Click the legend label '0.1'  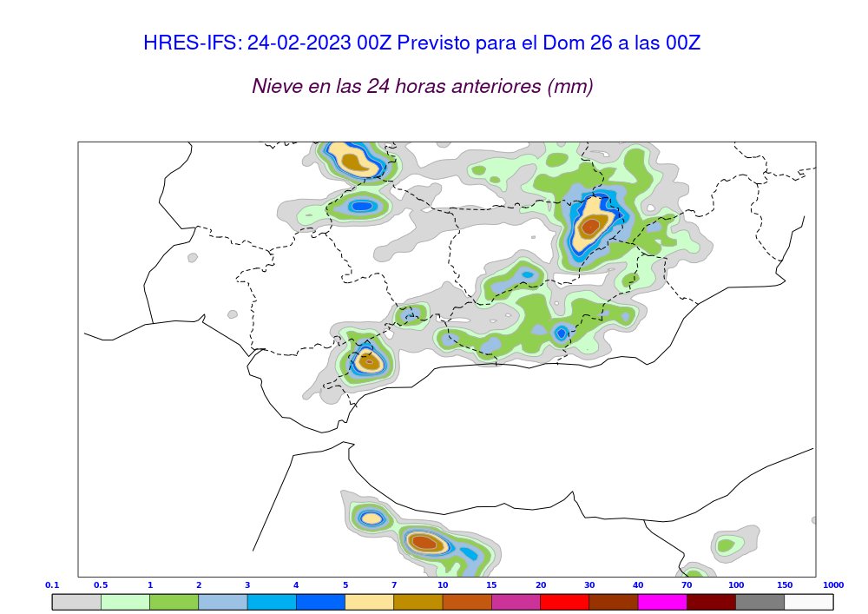click(52, 584)
